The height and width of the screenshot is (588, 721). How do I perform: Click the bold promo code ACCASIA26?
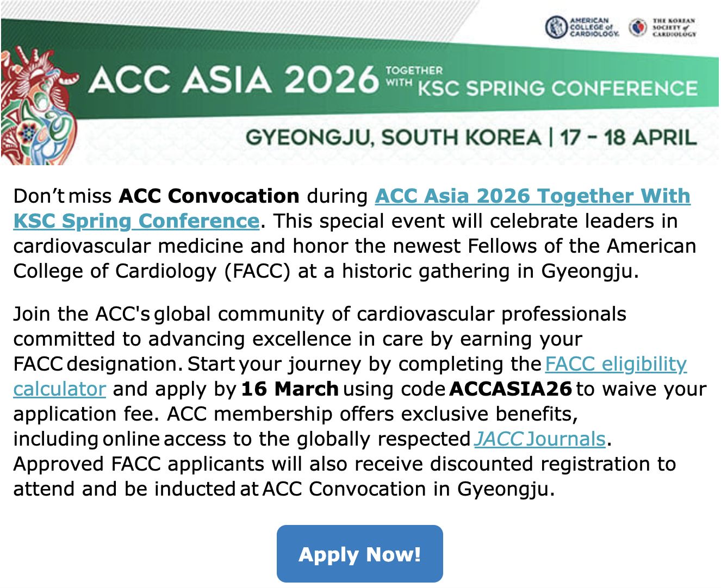click(x=511, y=389)
